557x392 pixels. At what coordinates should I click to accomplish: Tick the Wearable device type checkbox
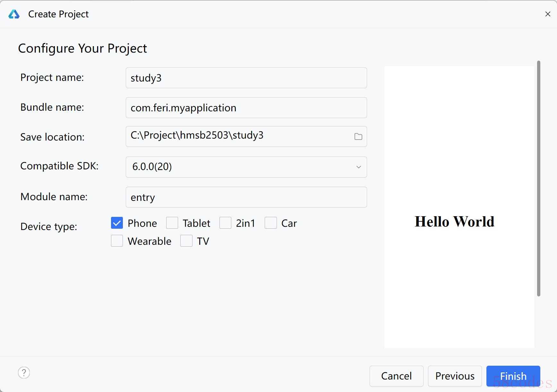(x=117, y=241)
